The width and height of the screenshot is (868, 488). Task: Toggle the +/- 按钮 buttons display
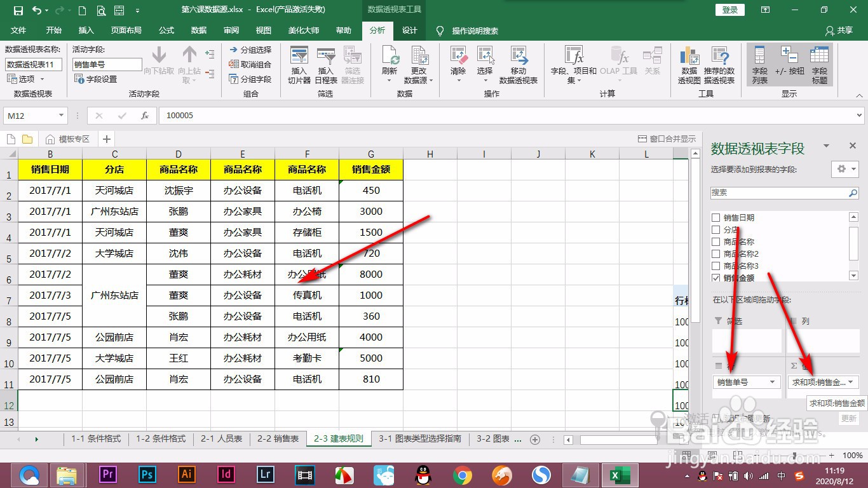[788, 64]
